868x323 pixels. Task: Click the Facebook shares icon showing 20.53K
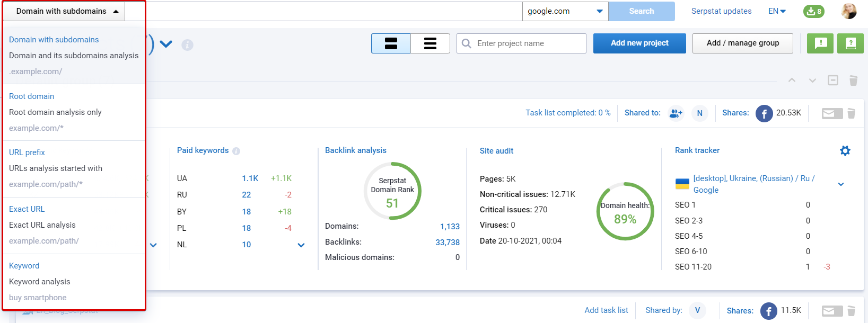(764, 113)
